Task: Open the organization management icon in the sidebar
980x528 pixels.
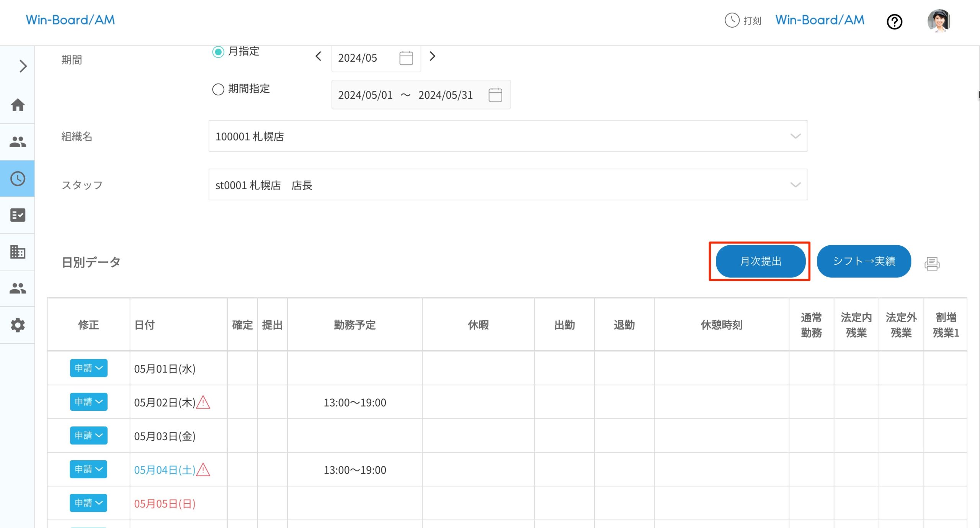Action: click(x=17, y=252)
